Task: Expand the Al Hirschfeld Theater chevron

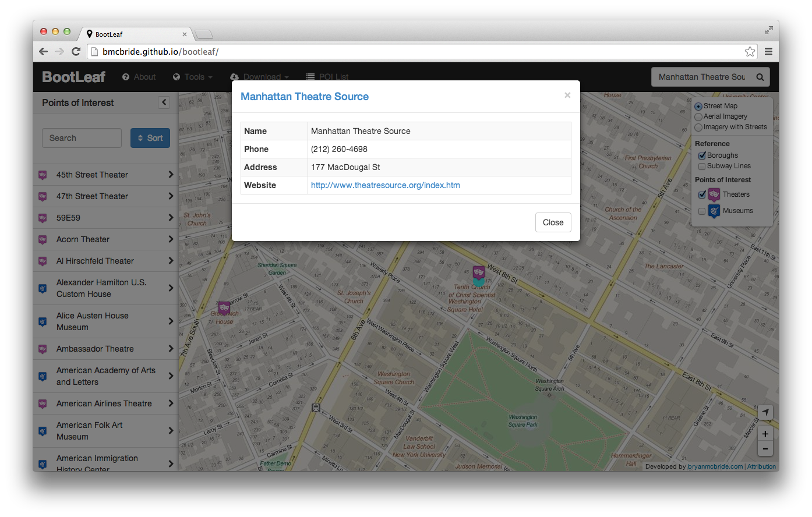Action: pos(171,261)
